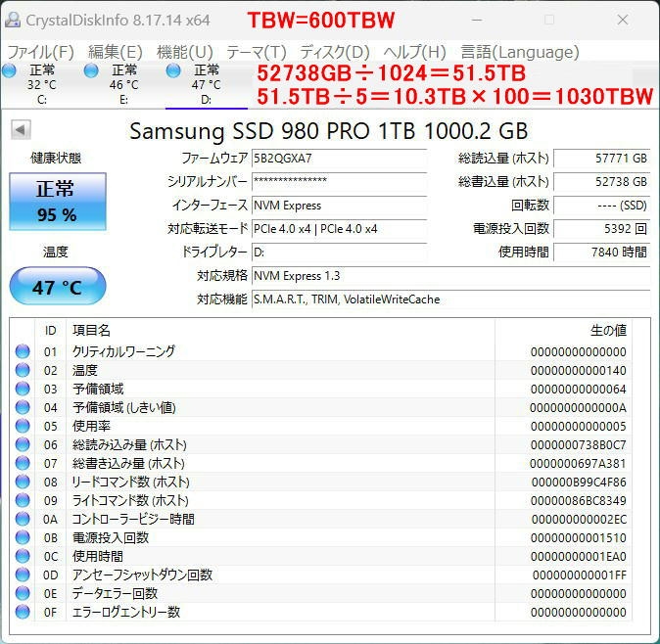
Task: Click the masked serial number field
Action: coord(339,182)
